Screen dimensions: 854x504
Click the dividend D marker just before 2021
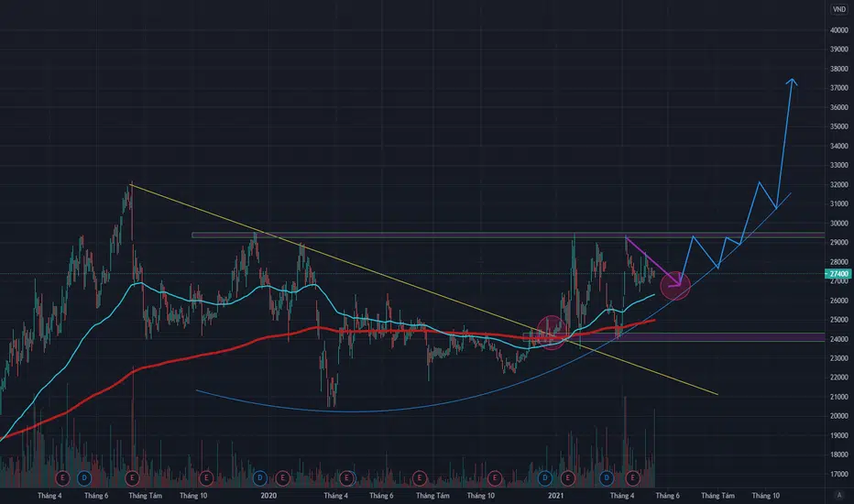(x=545, y=478)
